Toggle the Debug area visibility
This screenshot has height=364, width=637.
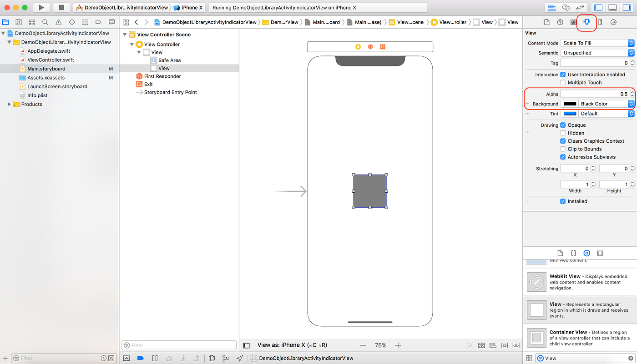click(612, 7)
